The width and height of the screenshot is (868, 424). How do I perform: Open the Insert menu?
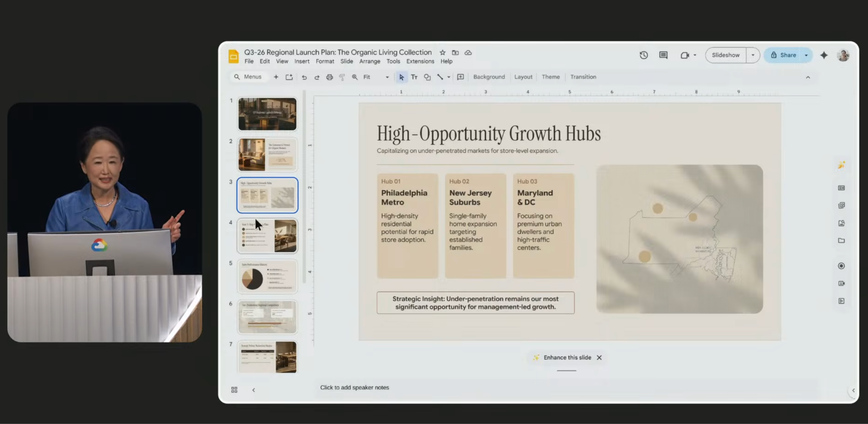[x=302, y=61]
